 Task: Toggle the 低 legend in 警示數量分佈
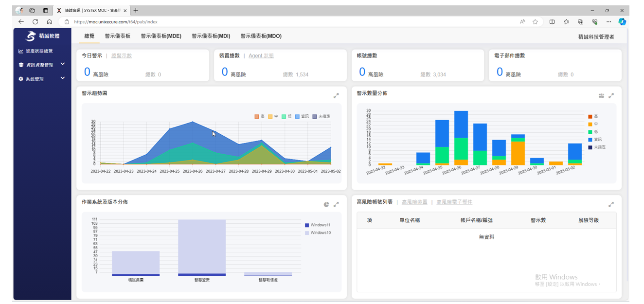593,132
